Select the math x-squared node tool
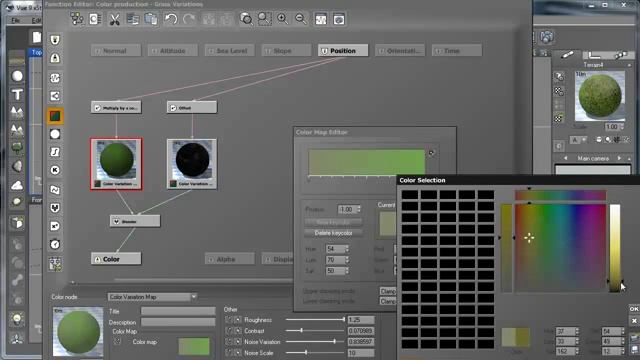This screenshot has width=640, height=360. tap(55, 226)
